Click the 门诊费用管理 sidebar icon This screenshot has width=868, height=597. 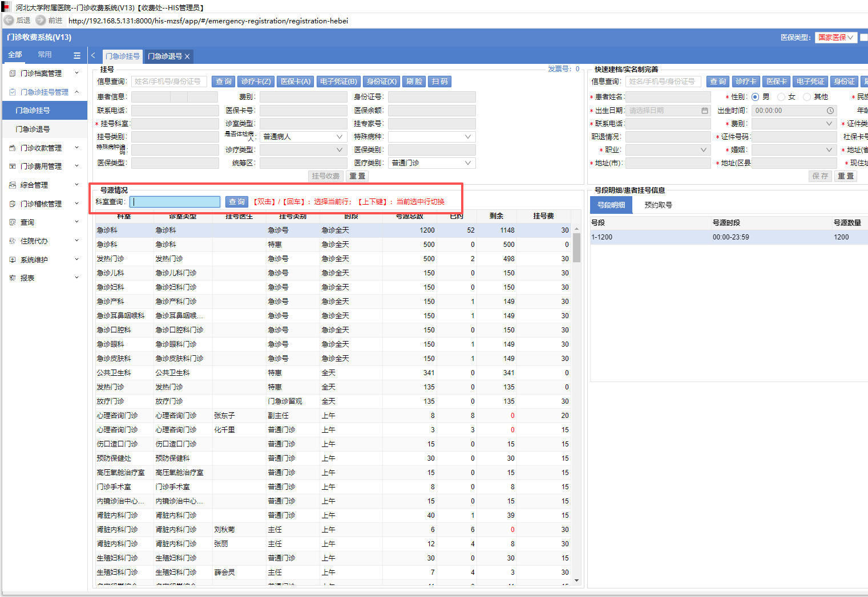click(13, 166)
